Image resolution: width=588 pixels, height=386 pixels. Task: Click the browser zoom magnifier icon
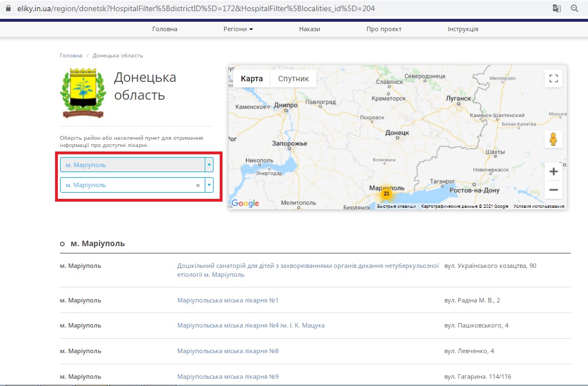575,8
